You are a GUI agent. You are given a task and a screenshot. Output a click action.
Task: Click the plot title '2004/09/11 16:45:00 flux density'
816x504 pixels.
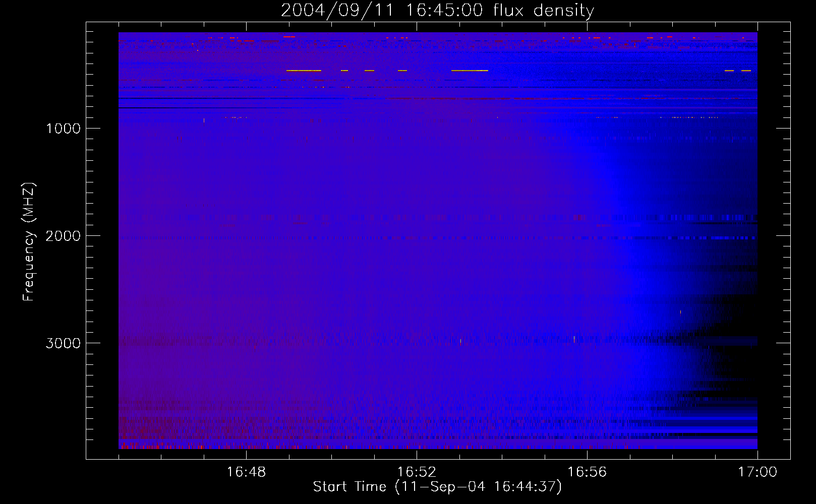[x=437, y=11]
